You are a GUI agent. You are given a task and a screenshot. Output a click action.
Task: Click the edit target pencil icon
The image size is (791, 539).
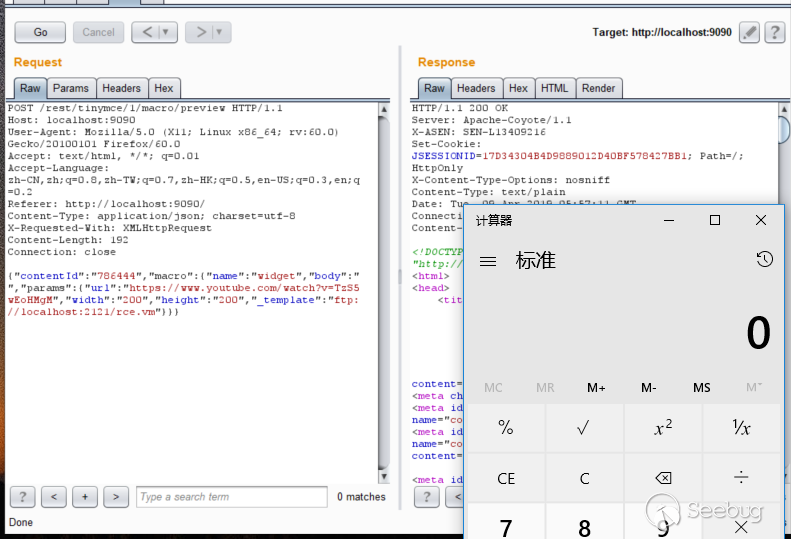[x=749, y=32]
